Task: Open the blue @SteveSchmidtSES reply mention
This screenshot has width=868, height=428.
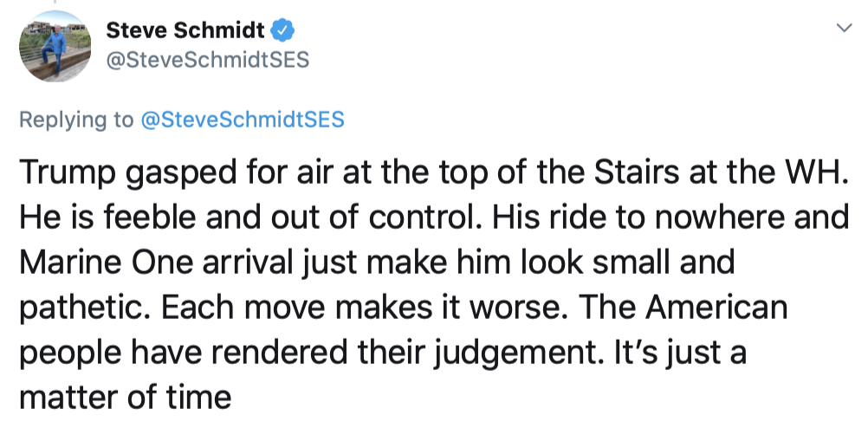Action: click(243, 120)
